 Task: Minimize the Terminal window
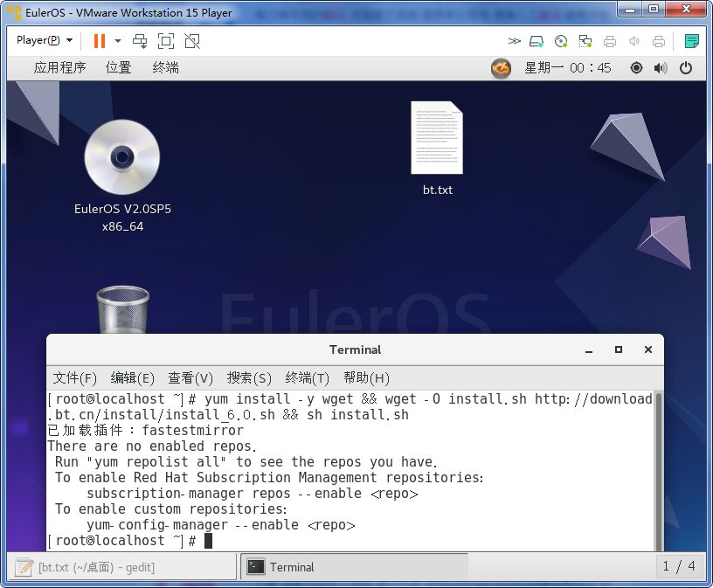589,350
